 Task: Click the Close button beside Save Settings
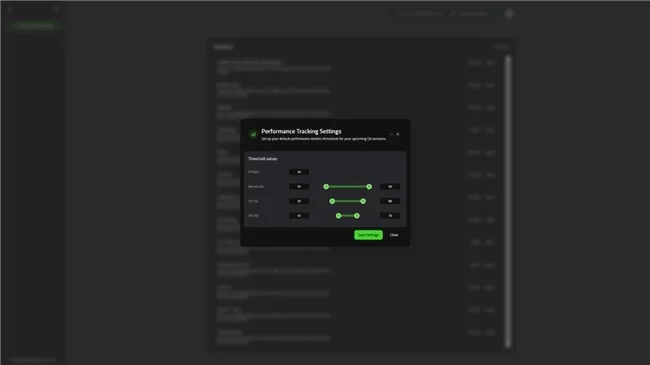point(394,235)
